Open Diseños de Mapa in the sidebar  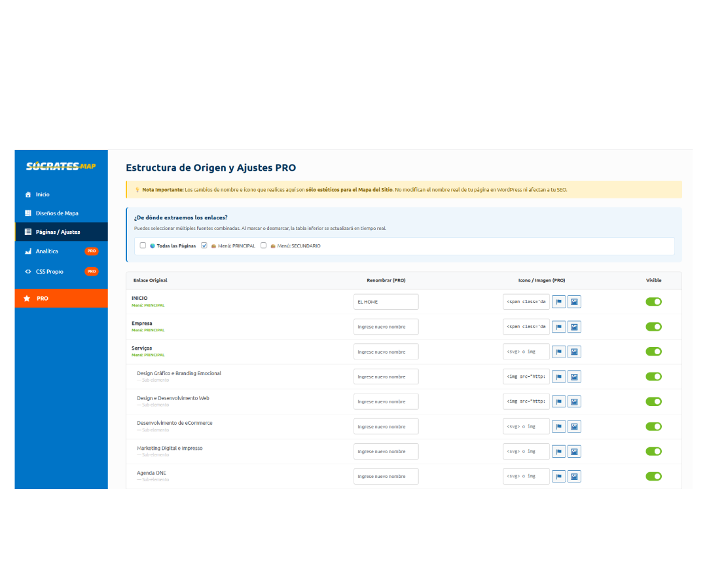(57, 213)
